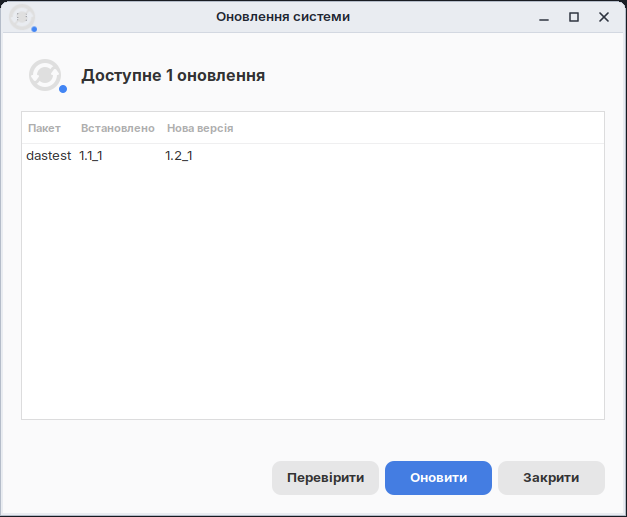
Task: Click the large update refresh icon
Action: click(45, 75)
